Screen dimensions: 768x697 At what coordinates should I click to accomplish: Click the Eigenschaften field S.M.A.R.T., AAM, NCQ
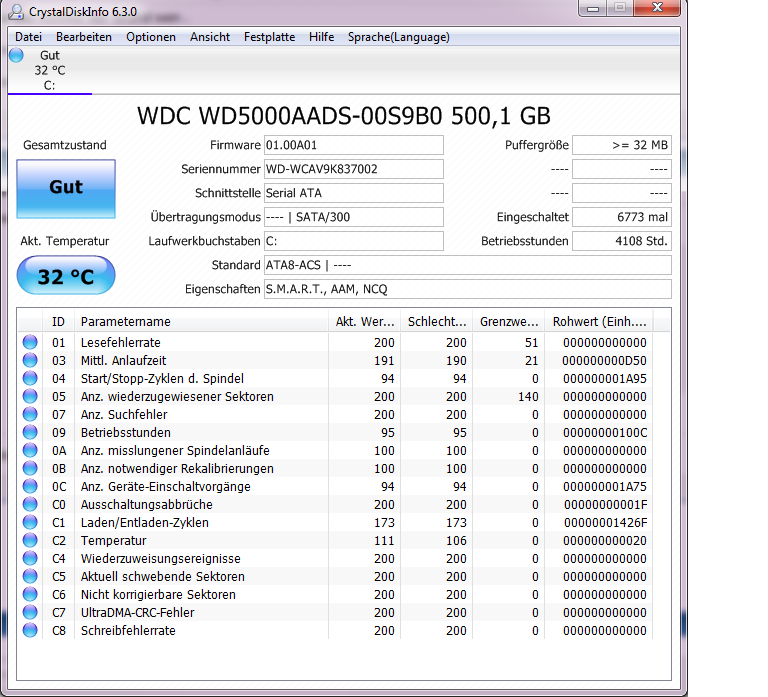468,289
